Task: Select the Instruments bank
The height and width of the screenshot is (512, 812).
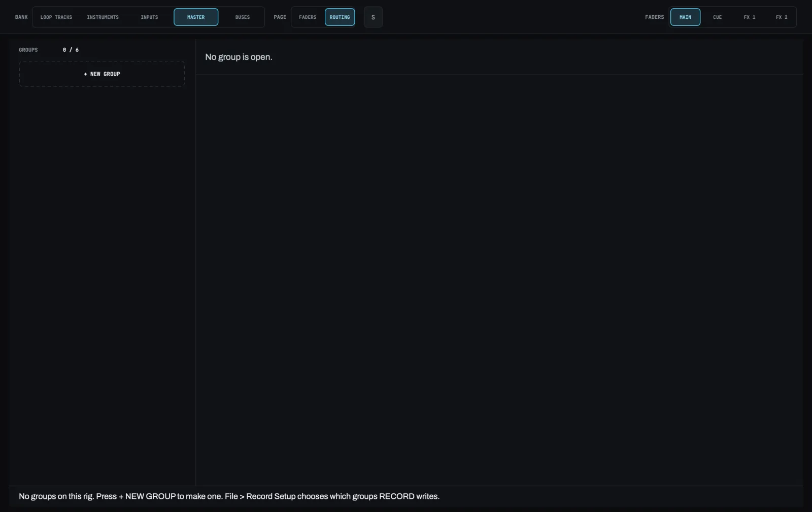Action: [x=103, y=17]
